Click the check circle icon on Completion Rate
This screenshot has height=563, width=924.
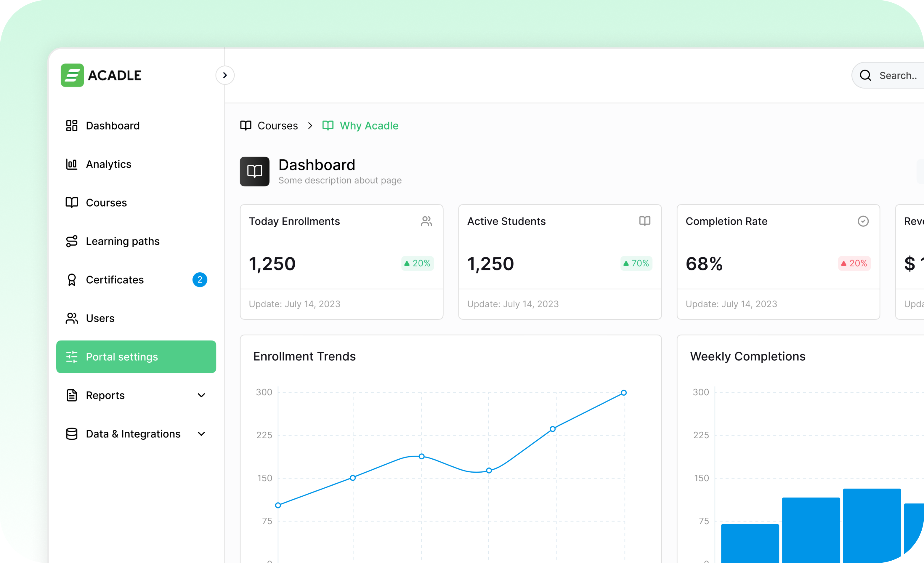[863, 221]
